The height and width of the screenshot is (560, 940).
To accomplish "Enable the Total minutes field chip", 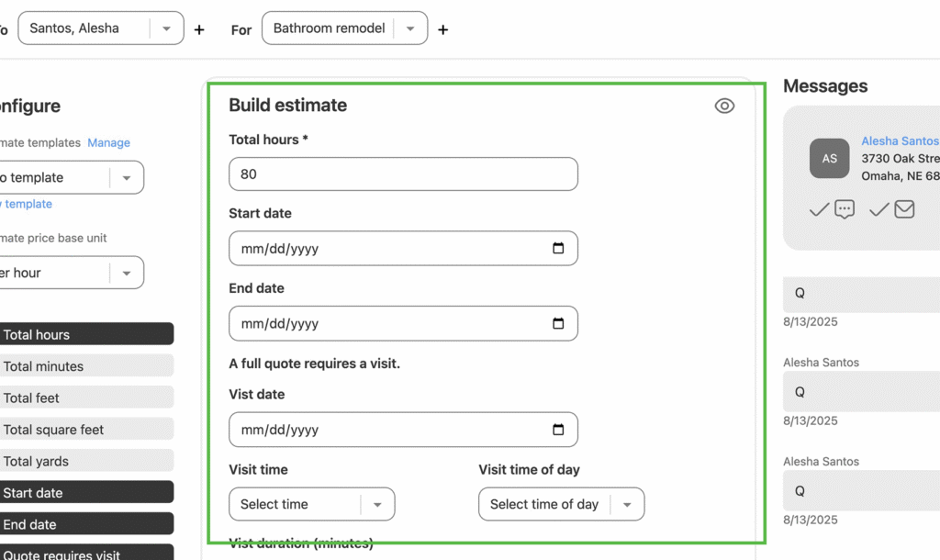I will tap(85, 366).
